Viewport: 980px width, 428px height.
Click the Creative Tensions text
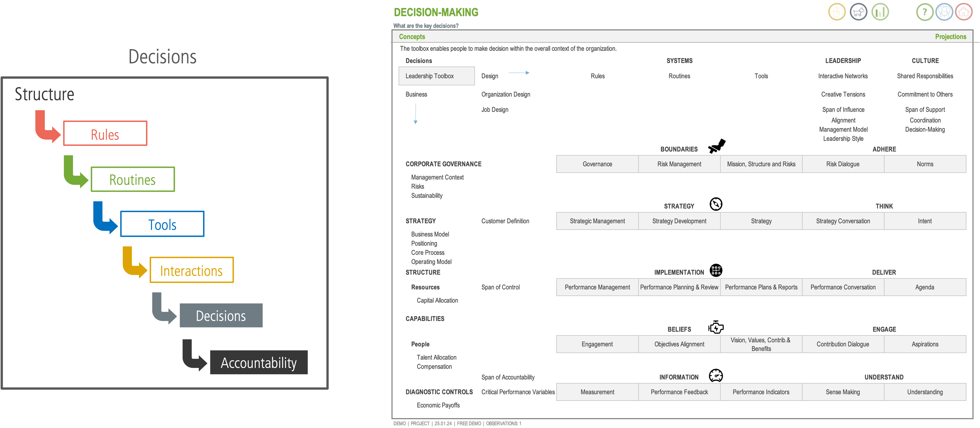pos(843,94)
